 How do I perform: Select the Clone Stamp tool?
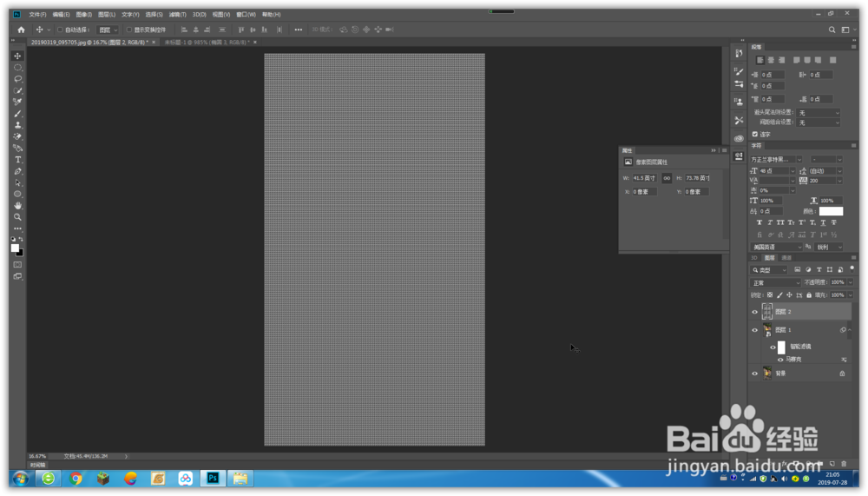click(17, 125)
